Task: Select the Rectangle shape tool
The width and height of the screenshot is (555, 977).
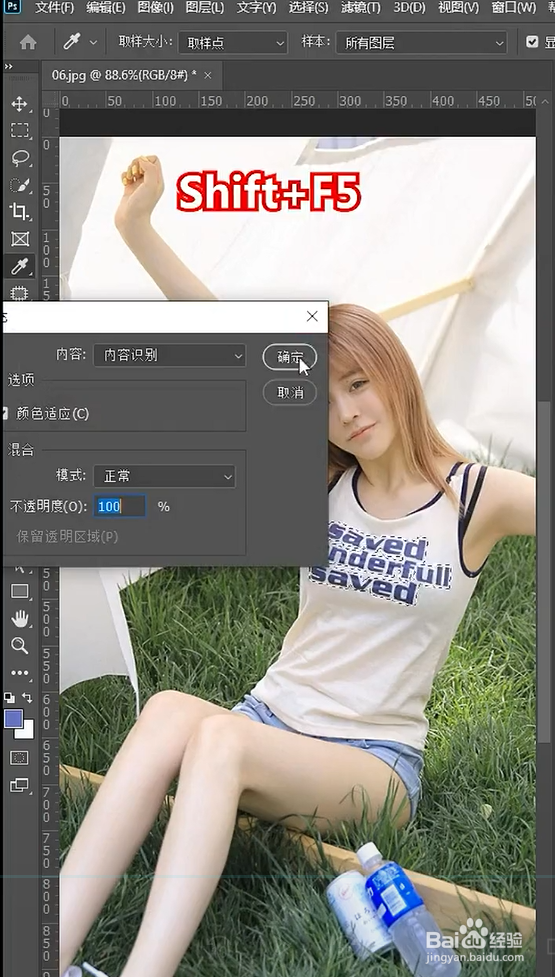Action: 19,591
